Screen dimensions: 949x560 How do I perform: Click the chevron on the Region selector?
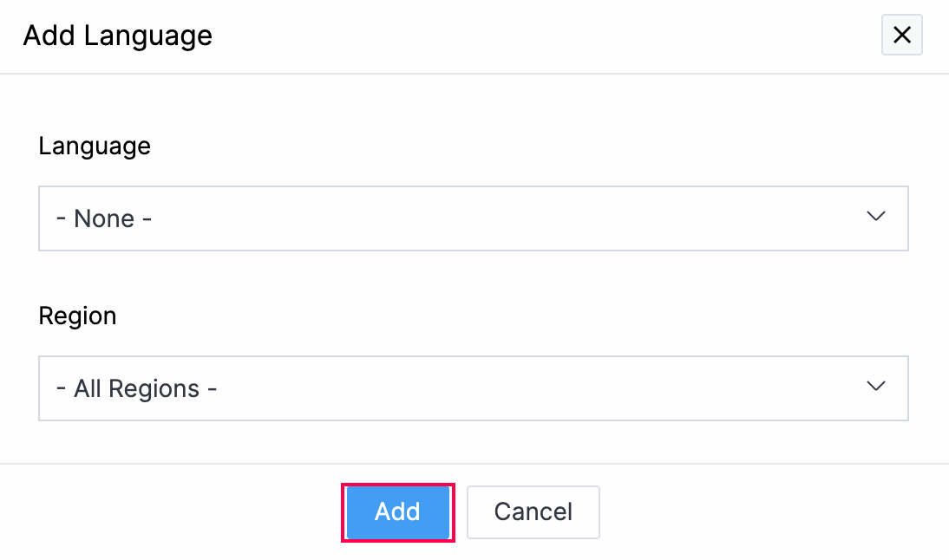pyautogui.click(x=876, y=387)
